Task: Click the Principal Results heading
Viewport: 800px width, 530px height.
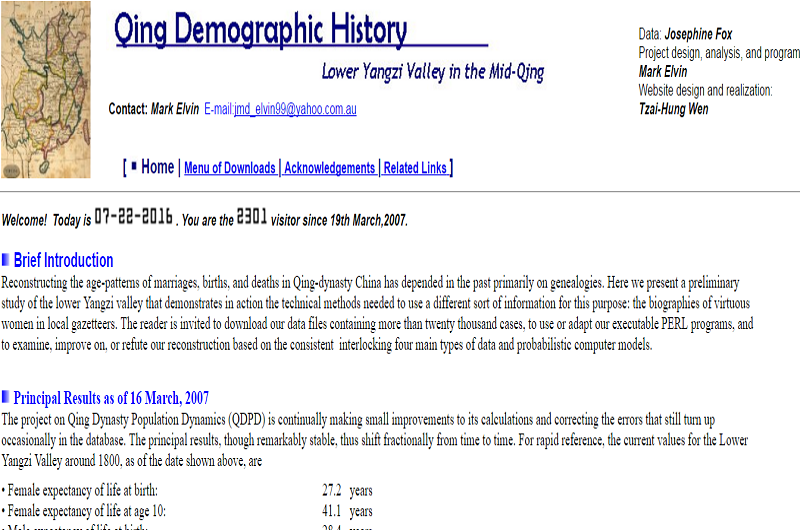Action: pyautogui.click(x=111, y=397)
